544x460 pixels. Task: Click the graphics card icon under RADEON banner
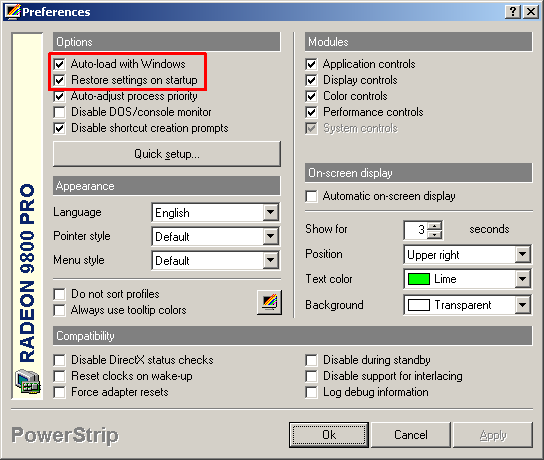(28, 382)
